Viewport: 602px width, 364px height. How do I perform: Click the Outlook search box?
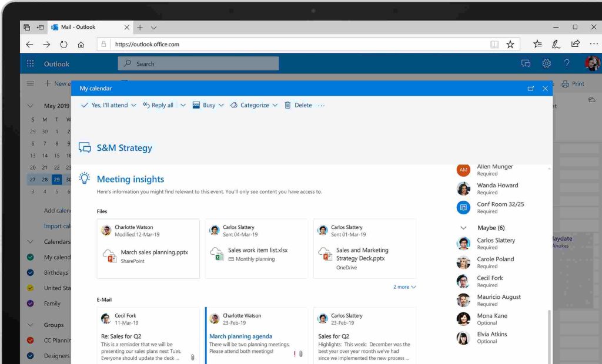click(x=198, y=63)
